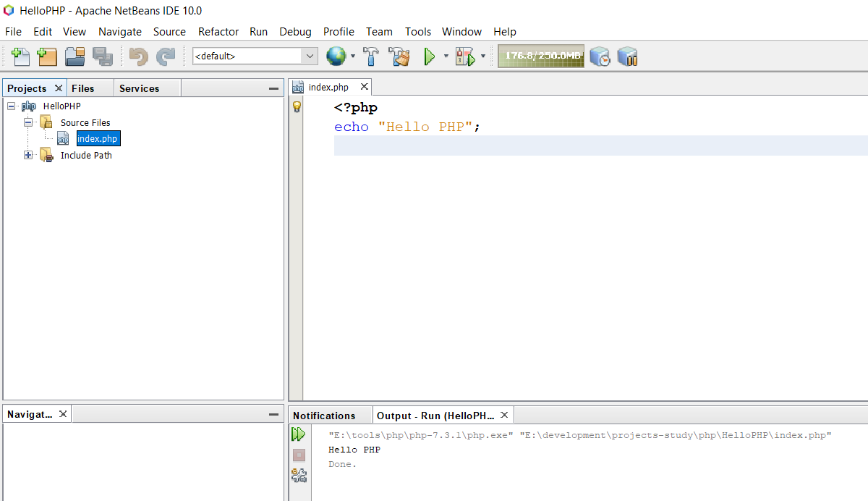The image size is (868, 501).
Task: Click the "Done." output line
Action: pyautogui.click(x=342, y=464)
